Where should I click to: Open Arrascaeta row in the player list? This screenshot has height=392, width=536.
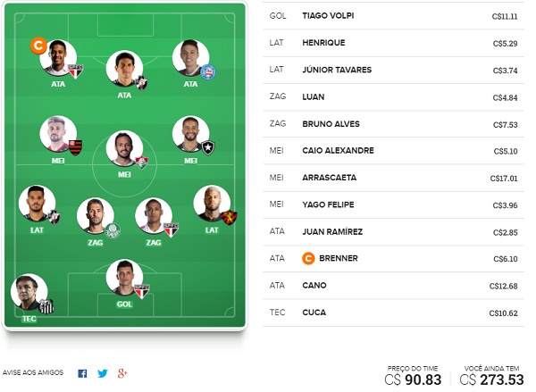point(393,178)
